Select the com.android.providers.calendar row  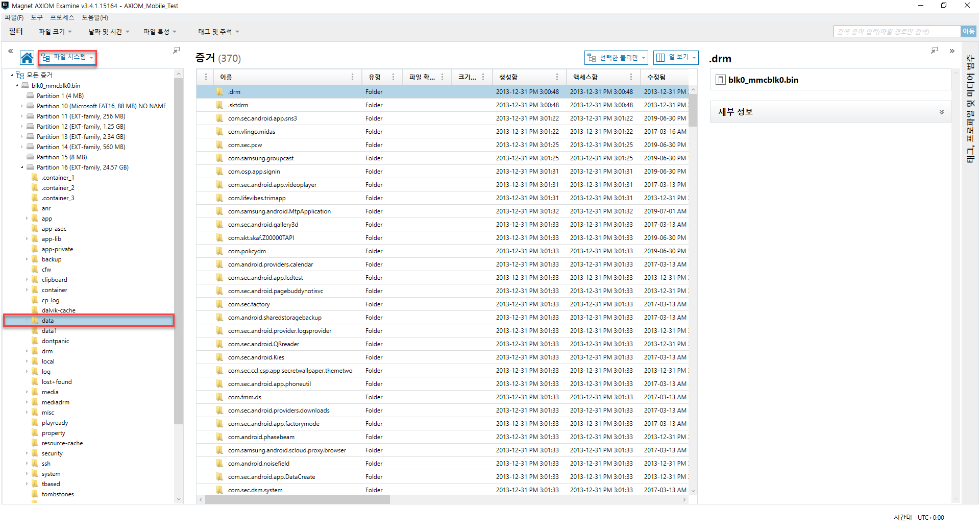tap(443, 264)
